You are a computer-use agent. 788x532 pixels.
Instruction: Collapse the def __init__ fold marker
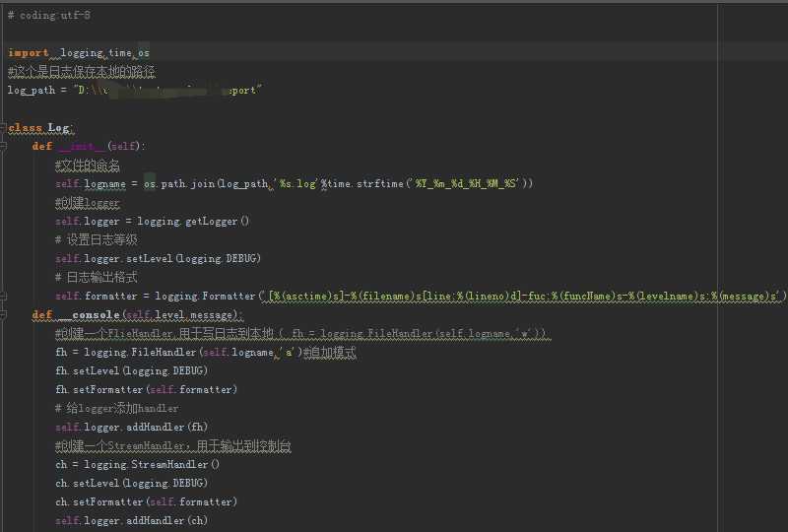click(3, 147)
